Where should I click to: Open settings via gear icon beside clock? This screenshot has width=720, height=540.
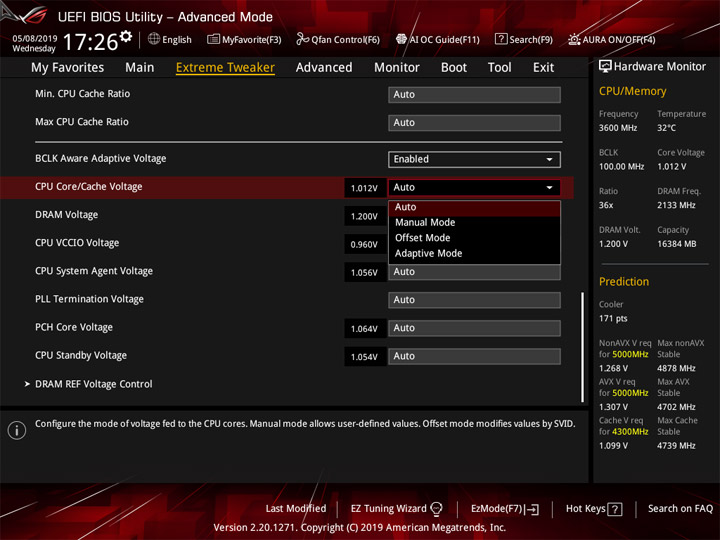click(x=126, y=36)
